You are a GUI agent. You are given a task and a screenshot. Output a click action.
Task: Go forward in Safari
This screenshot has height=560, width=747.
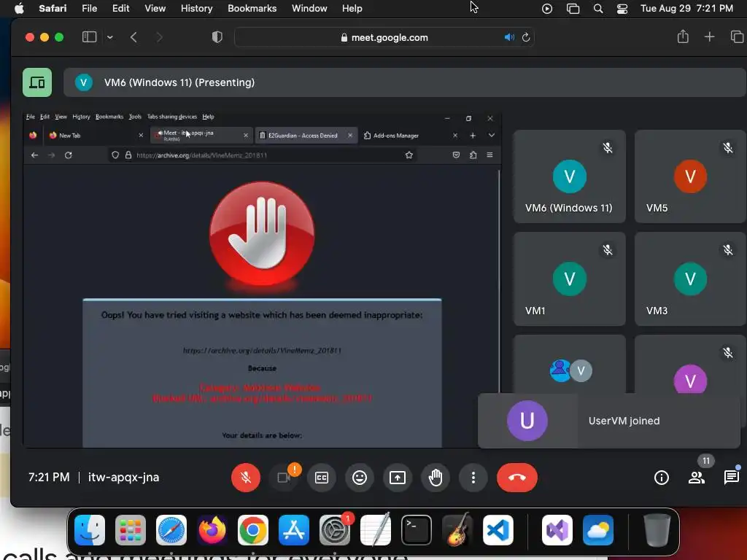coord(159,37)
